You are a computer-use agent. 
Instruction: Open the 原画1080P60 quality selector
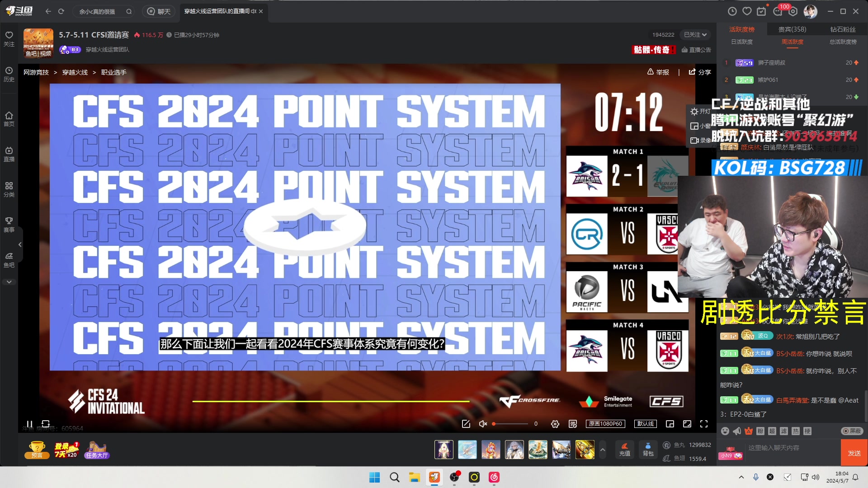pos(606,424)
